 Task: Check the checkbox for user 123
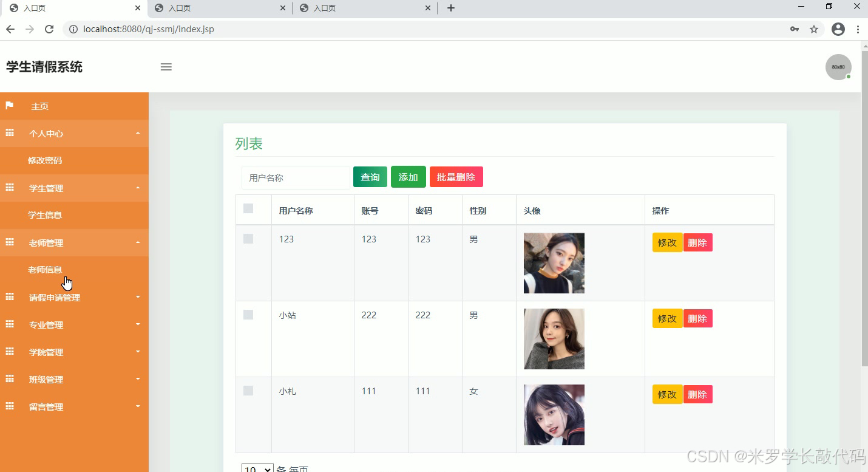[248, 239]
